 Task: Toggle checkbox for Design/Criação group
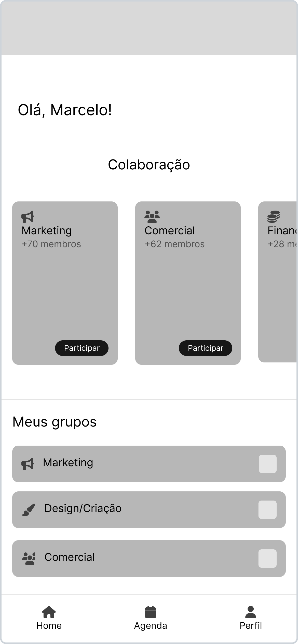click(x=267, y=510)
